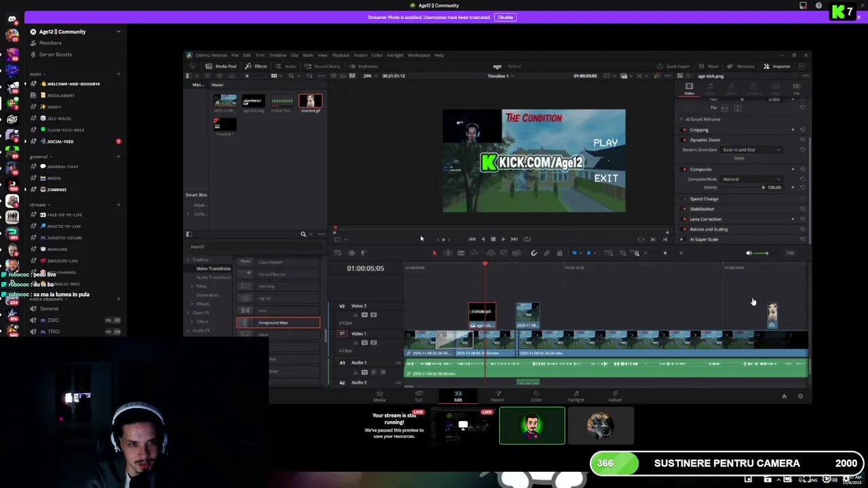The image size is (868, 488).
Task: Adjust the timeline volume slider
Action: pyautogui.click(x=766, y=253)
